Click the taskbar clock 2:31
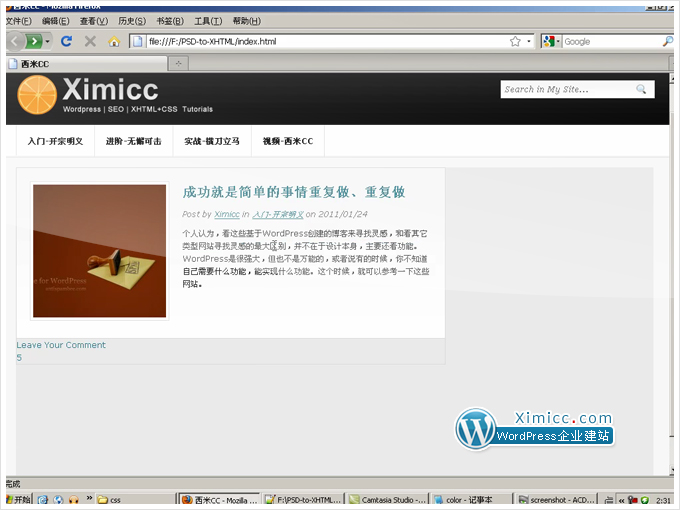Image resolution: width=680 pixels, height=510 pixels. [x=663, y=500]
